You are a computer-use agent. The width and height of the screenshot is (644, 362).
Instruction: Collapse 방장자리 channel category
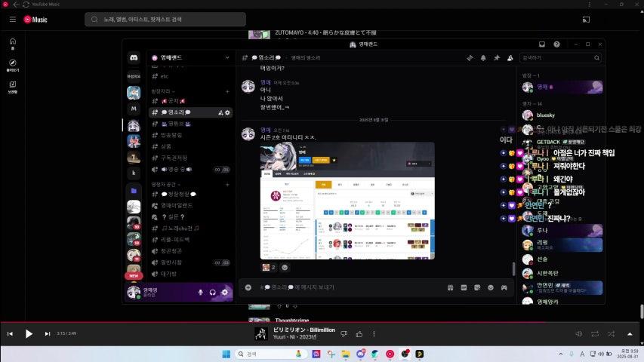click(163, 91)
